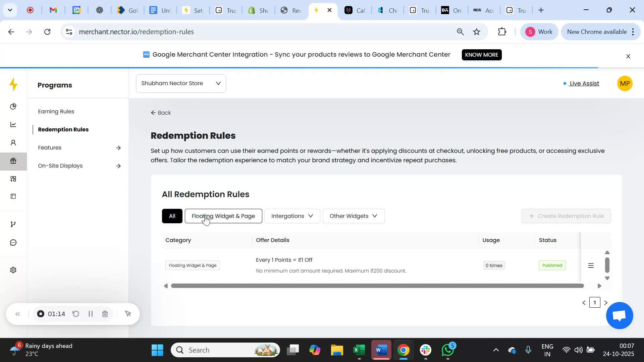Open the customers section via person icon
This screenshot has width=644, height=362.
[x=13, y=142]
